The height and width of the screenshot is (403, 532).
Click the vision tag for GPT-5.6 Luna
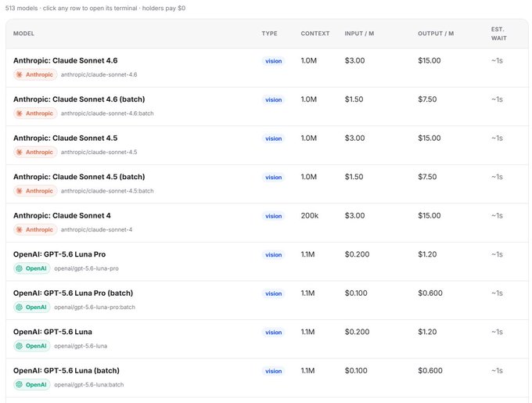(274, 333)
